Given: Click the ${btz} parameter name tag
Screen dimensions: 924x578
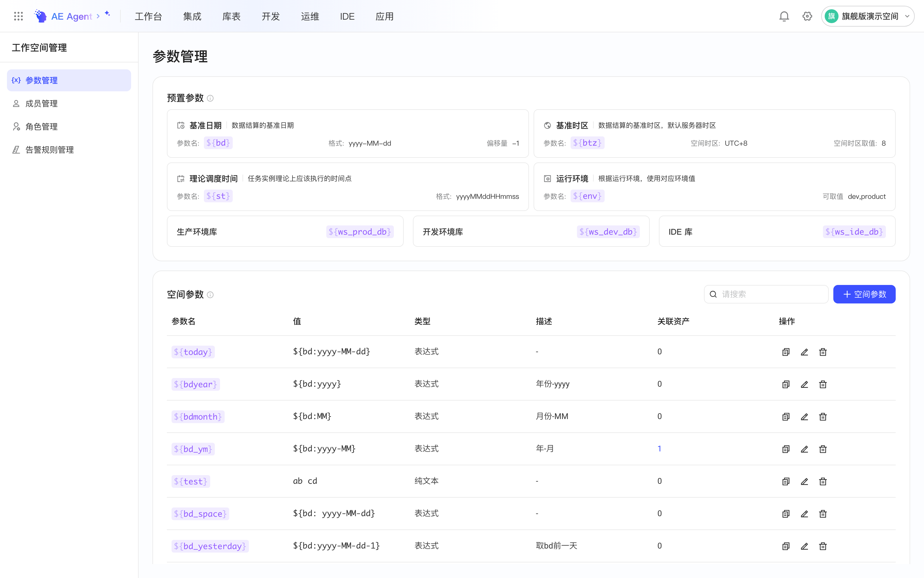Looking at the screenshot, I should pos(587,143).
